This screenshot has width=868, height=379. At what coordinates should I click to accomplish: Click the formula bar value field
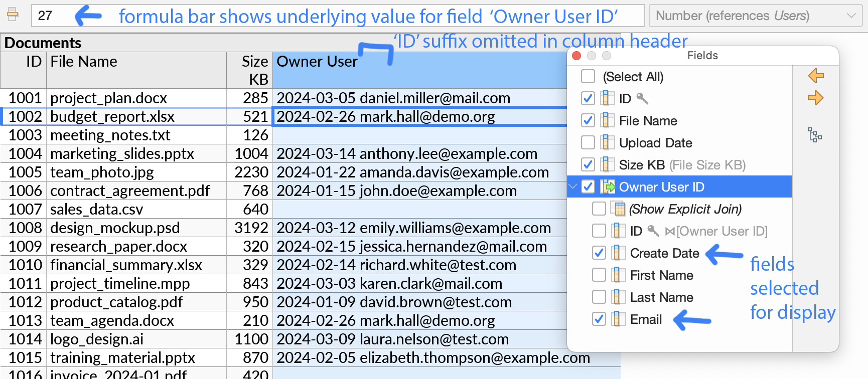338,16
